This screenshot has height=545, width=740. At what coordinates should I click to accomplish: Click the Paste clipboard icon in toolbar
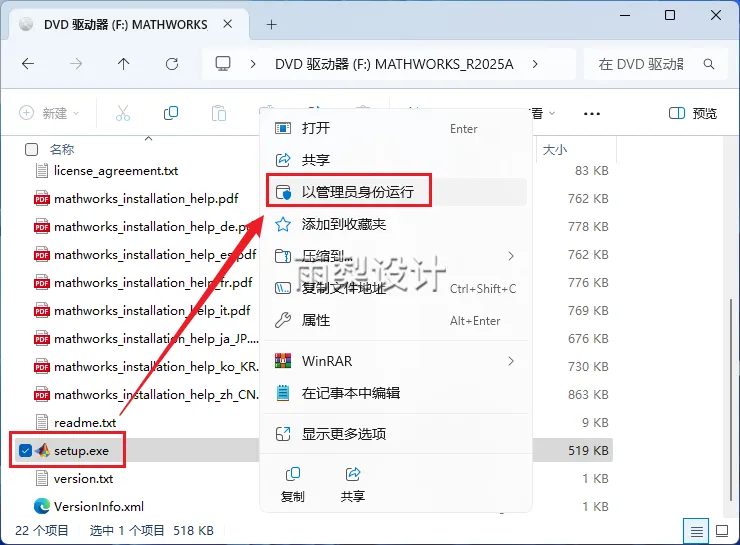(x=219, y=113)
